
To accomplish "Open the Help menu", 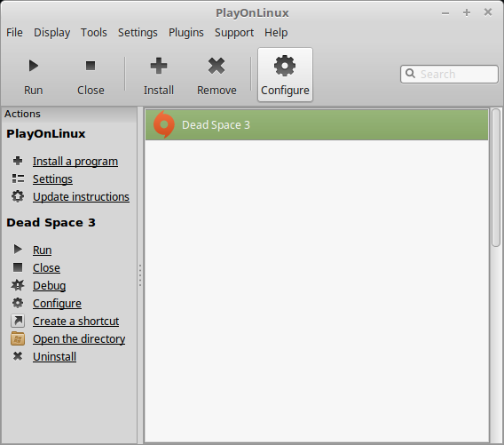I will [x=276, y=33].
